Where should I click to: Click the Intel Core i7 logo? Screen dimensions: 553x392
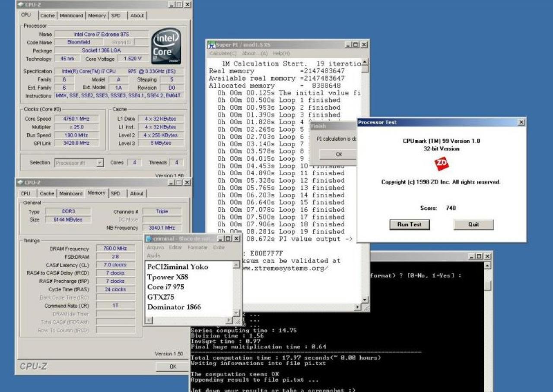click(x=166, y=46)
